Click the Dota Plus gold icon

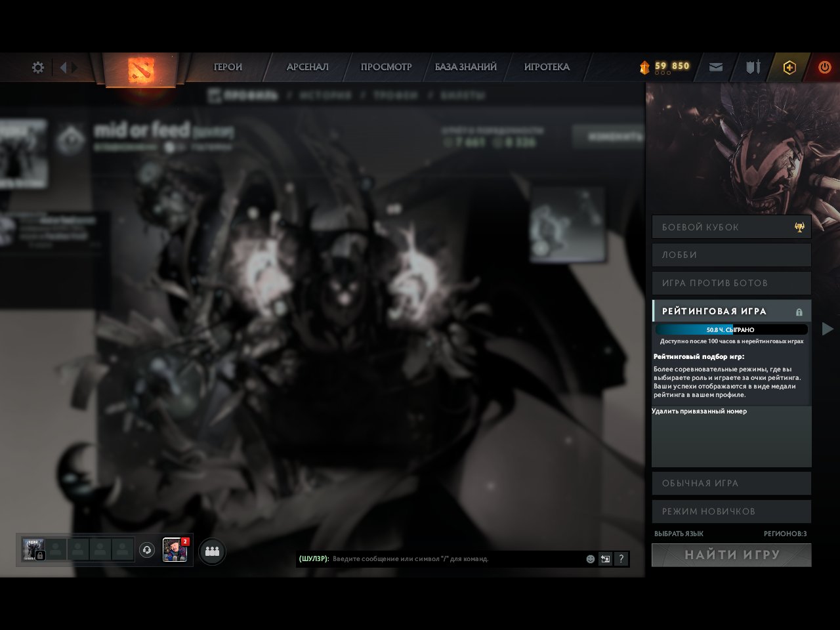789,68
